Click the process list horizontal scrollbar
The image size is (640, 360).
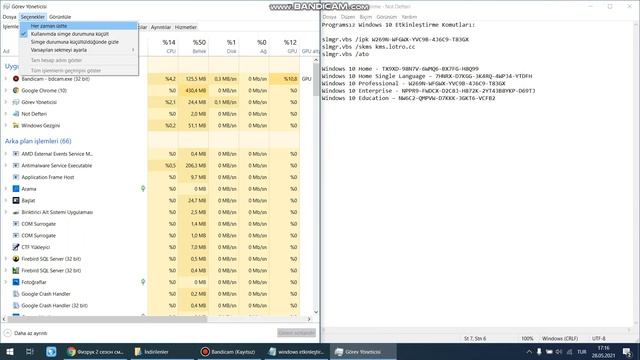tap(107, 319)
